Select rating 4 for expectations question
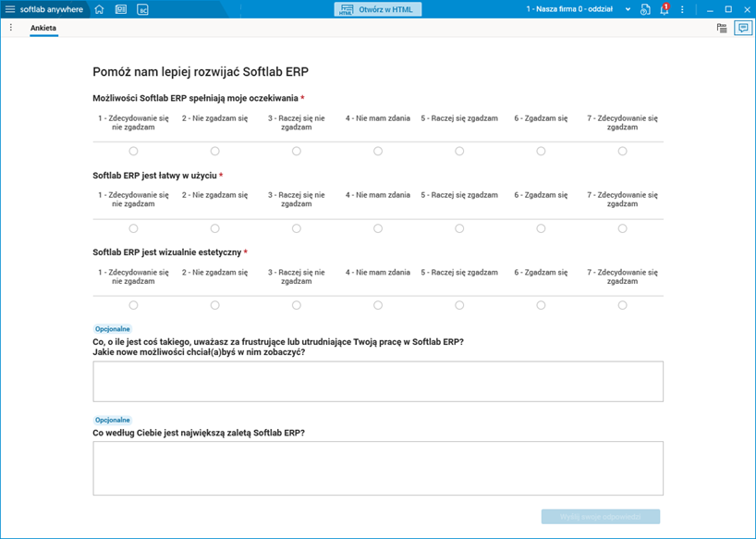The width and height of the screenshot is (756, 539). (x=378, y=152)
